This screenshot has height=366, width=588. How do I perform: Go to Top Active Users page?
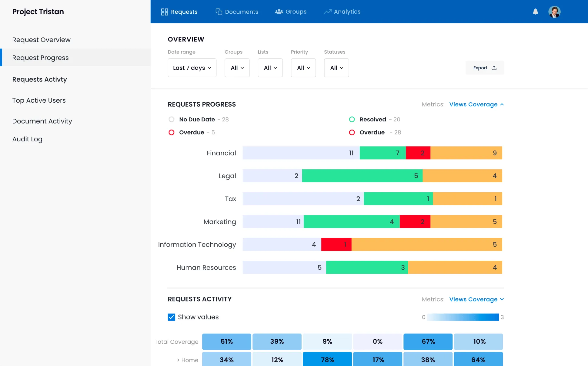click(x=39, y=100)
